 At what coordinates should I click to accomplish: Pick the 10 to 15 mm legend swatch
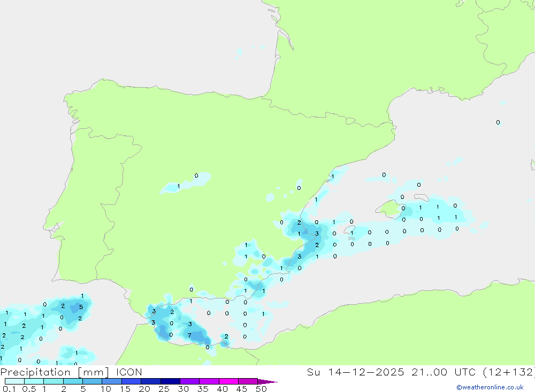point(112,381)
